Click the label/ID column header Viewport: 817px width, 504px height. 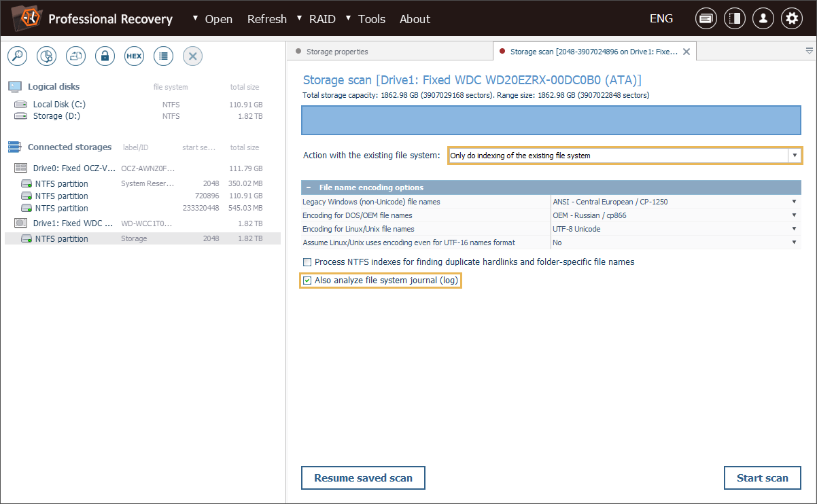click(136, 147)
